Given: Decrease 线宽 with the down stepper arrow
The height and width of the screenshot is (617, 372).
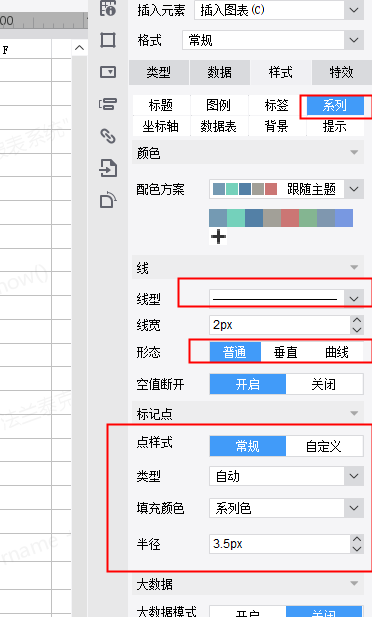Looking at the screenshot, I should pos(357,330).
